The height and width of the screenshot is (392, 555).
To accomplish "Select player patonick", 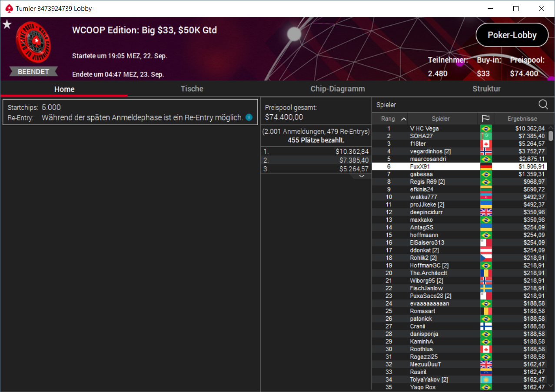I will pos(421,319).
